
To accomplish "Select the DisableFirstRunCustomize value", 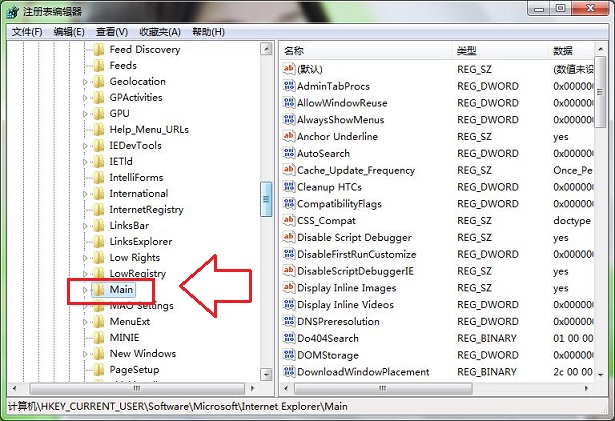I will [x=357, y=254].
